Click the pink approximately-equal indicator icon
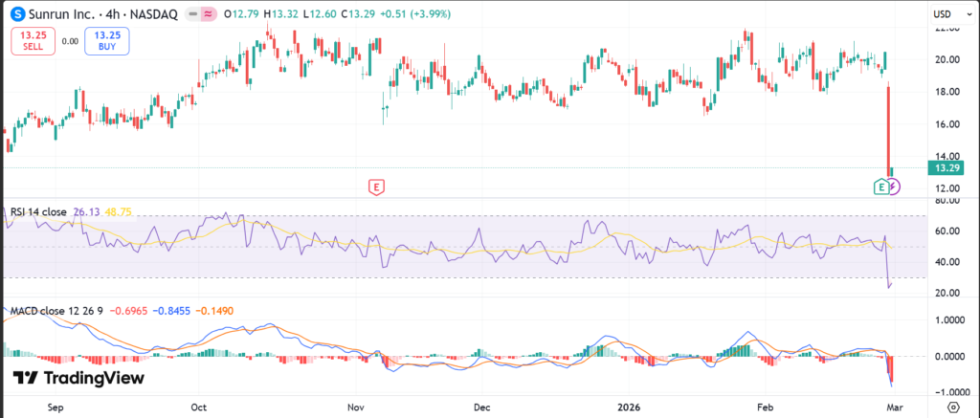This screenshot has width=980, height=418. click(207, 15)
